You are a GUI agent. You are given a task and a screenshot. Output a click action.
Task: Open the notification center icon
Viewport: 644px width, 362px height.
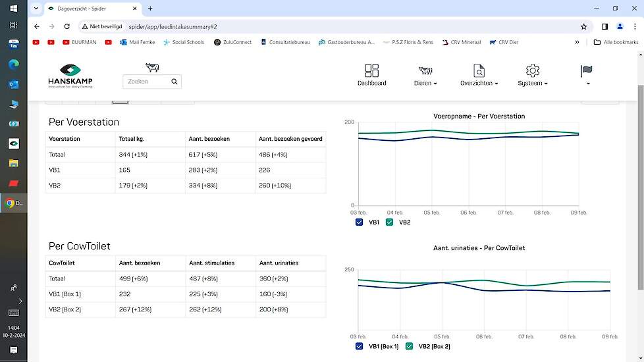[14, 350]
